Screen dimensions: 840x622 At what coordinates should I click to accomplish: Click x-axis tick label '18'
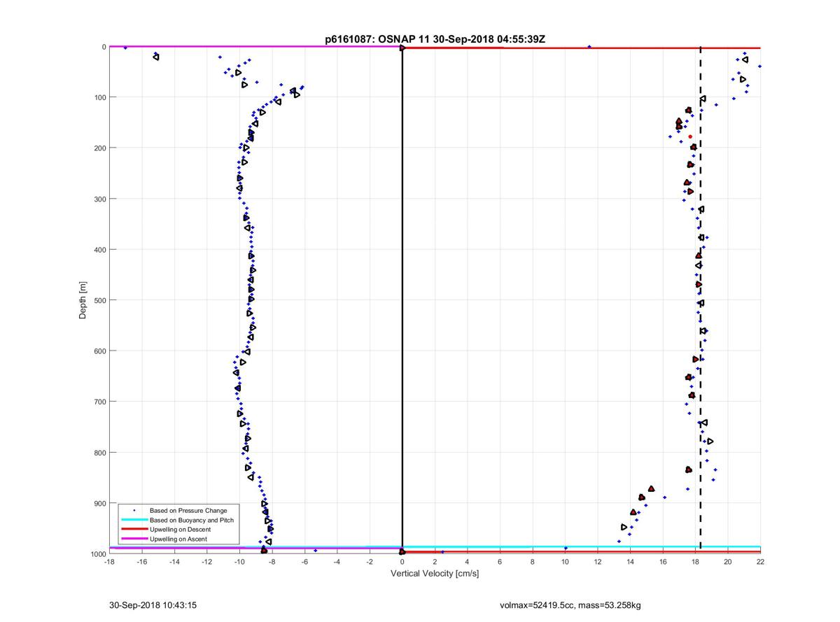695,561
